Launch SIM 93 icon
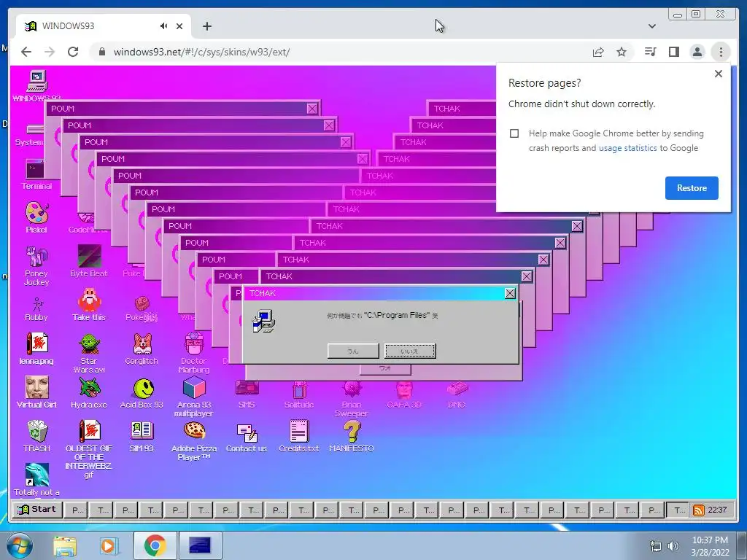The height and width of the screenshot is (560, 747). tap(142, 436)
